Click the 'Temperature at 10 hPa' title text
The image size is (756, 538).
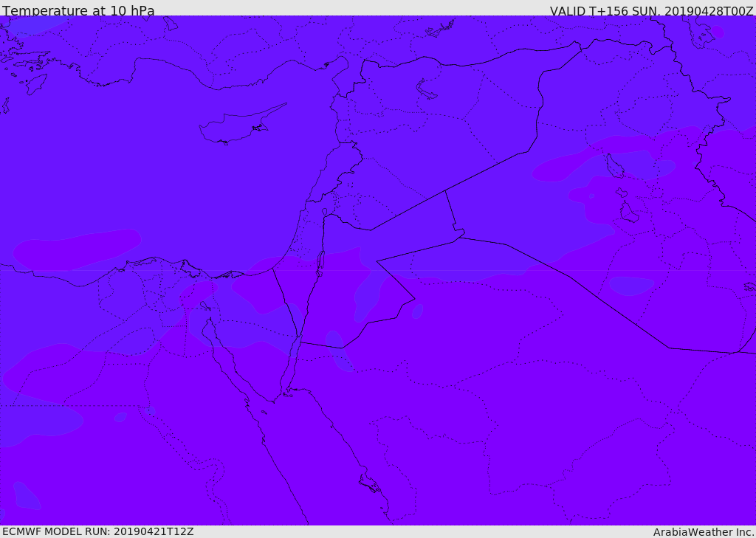click(x=78, y=10)
